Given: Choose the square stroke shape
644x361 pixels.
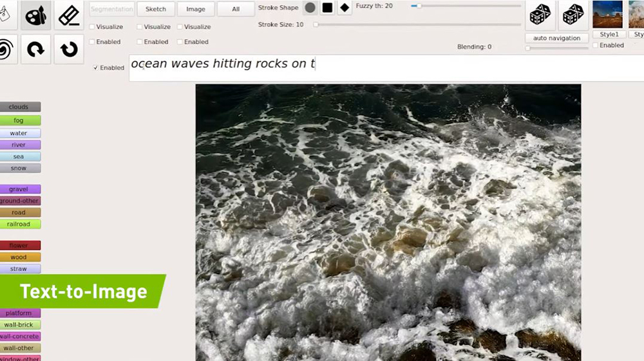Looking at the screenshot, I should point(327,7).
